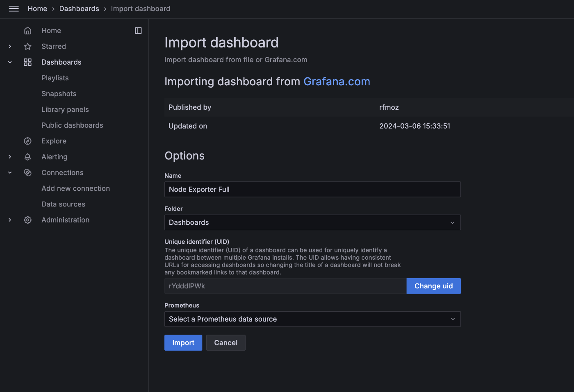Open Add new connection in sidebar
574x392 pixels.
pyautogui.click(x=75, y=188)
